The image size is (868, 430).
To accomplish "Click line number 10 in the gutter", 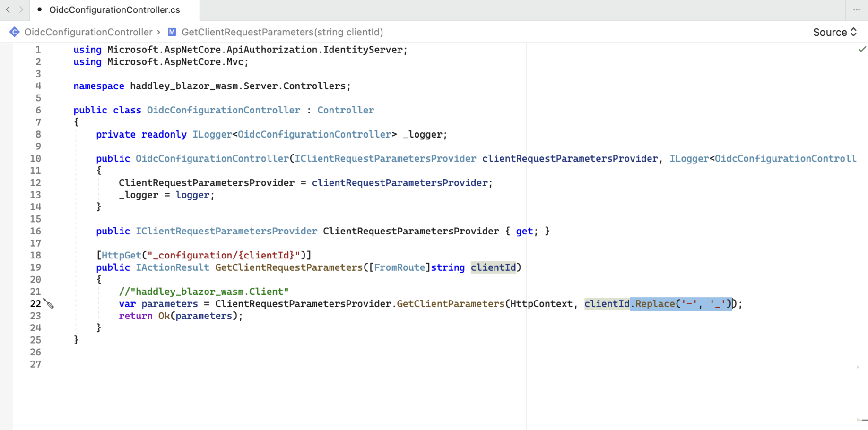I will (x=35, y=158).
